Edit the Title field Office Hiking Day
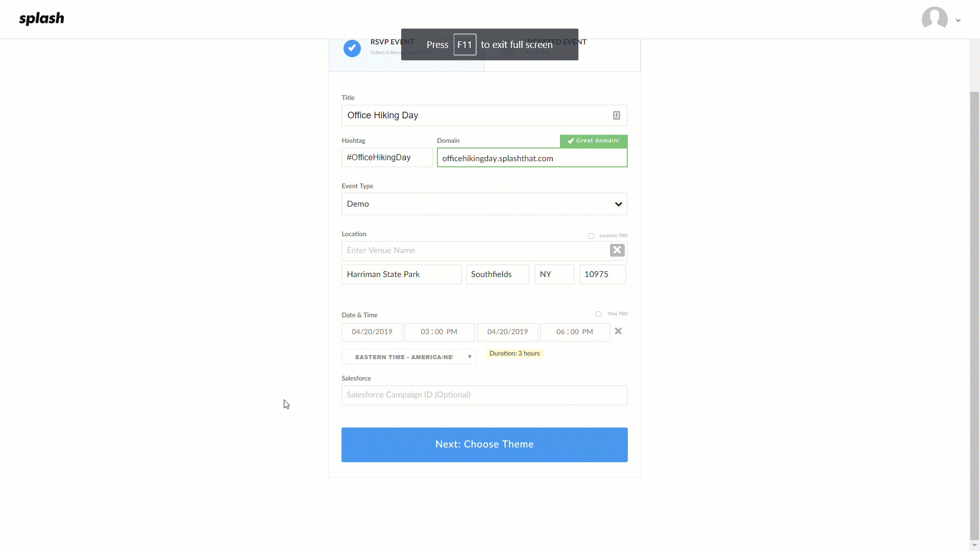The width and height of the screenshot is (980, 551). [x=484, y=115]
